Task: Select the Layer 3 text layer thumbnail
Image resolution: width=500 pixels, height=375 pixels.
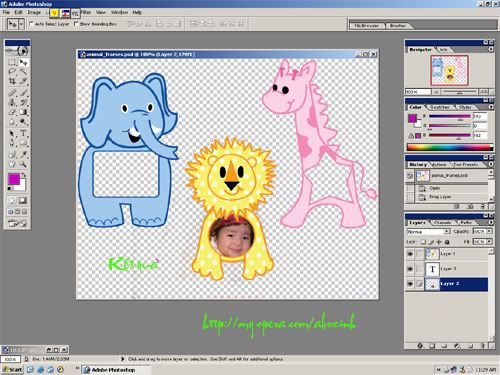Action: click(x=432, y=269)
